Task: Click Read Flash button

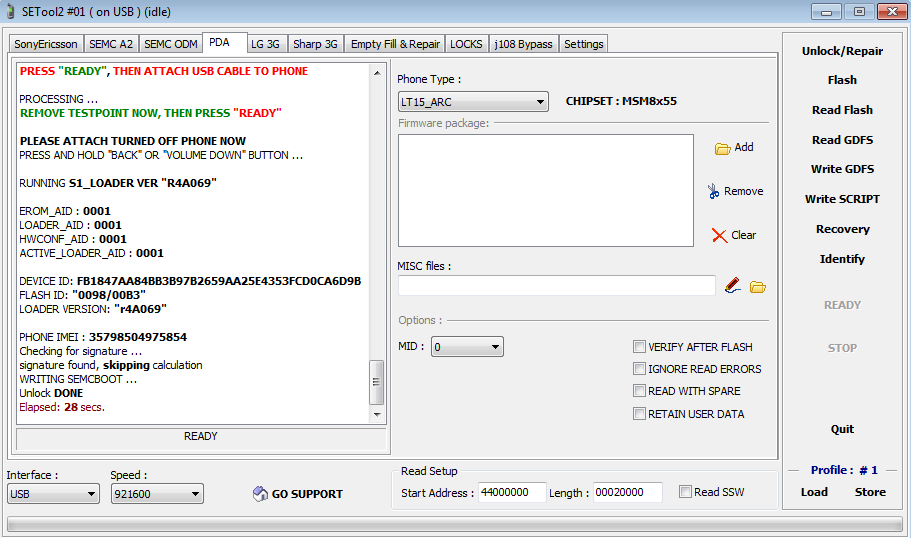Action: (x=842, y=110)
